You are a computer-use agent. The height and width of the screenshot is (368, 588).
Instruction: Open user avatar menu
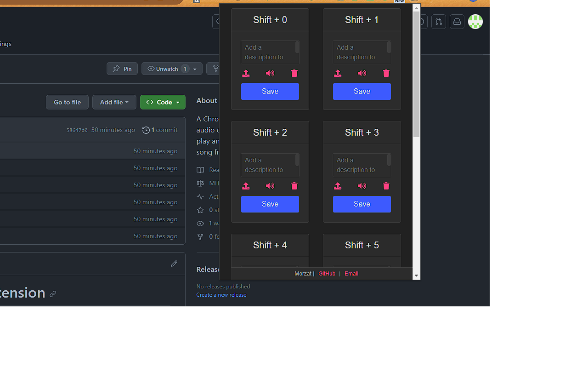475,22
